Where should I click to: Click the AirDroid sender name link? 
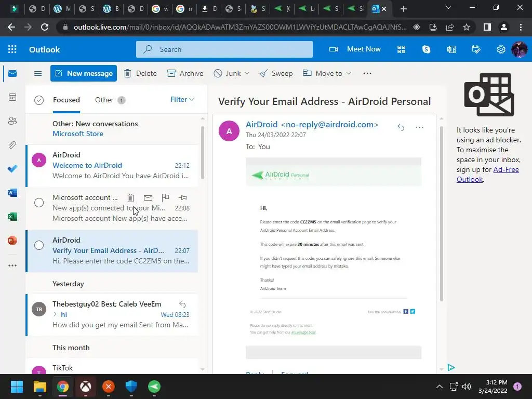tap(312, 125)
